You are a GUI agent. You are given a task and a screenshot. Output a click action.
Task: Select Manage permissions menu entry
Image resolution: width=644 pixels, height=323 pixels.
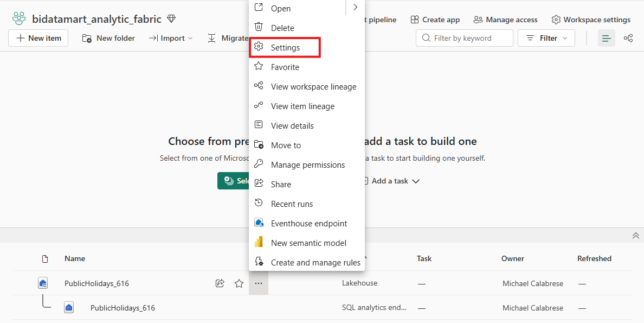pos(306,164)
